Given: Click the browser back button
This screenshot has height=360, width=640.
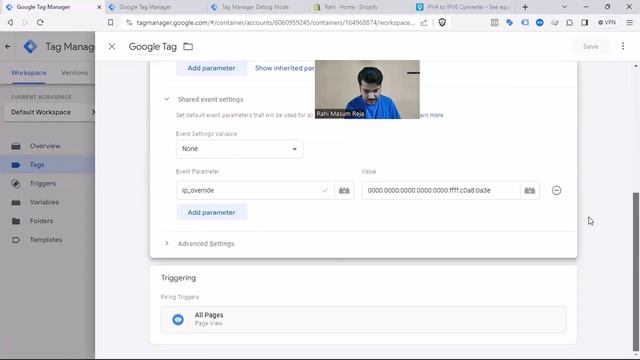Looking at the screenshot, I should coord(10,22).
